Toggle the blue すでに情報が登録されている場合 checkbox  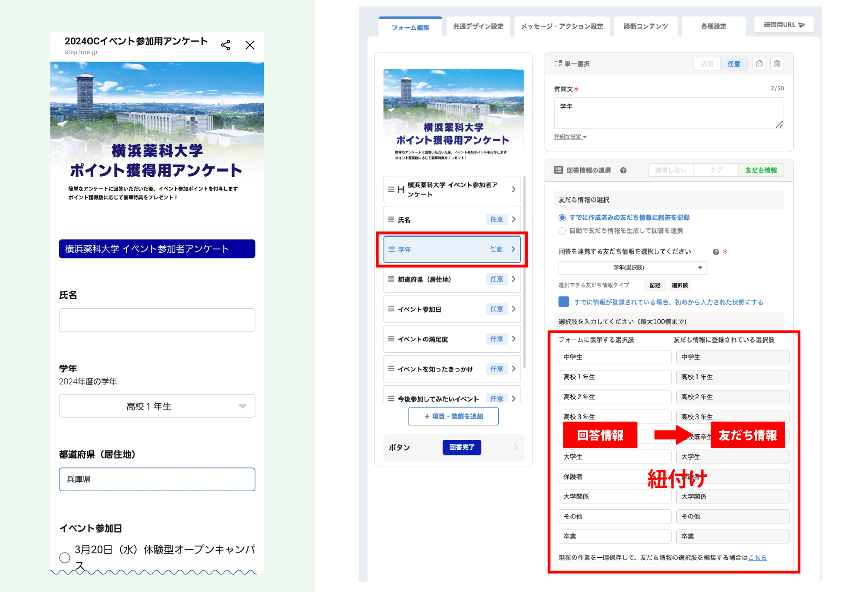click(x=563, y=302)
